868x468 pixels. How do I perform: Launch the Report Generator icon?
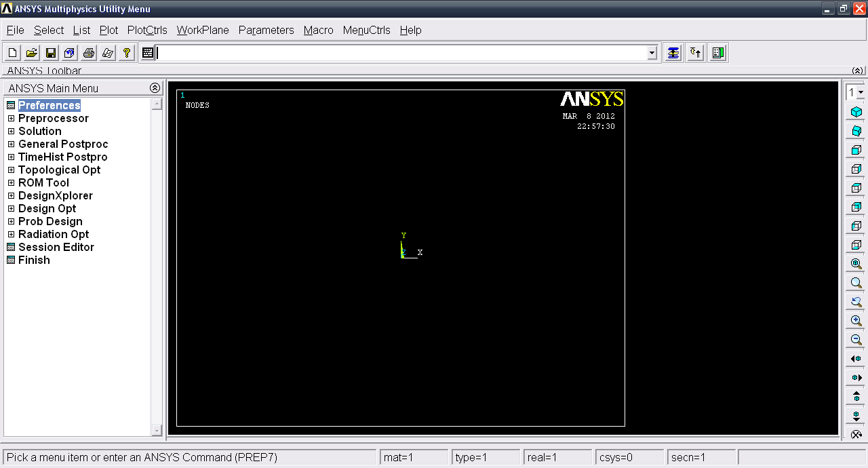point(107,53)
